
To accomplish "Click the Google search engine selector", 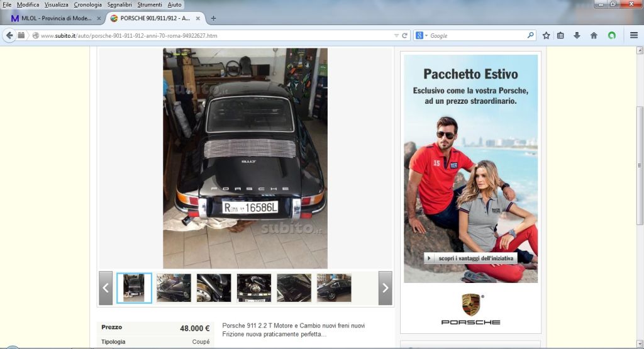I will 421,36.
